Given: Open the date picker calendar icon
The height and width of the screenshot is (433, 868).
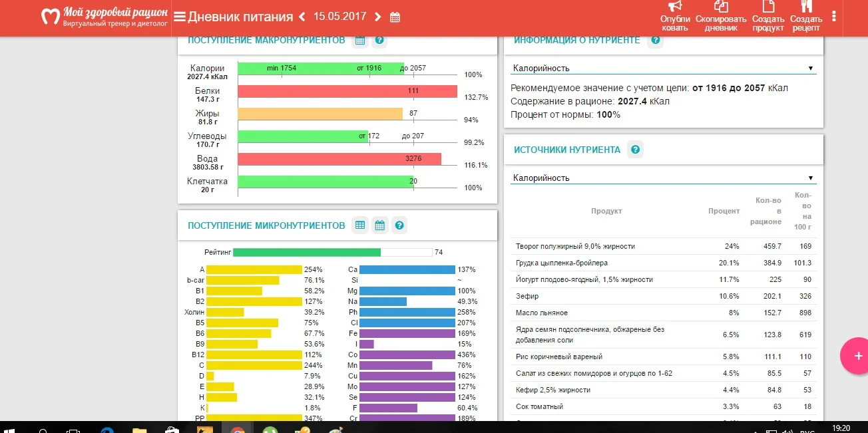Looking at the screenshot, I should point(395,17).
